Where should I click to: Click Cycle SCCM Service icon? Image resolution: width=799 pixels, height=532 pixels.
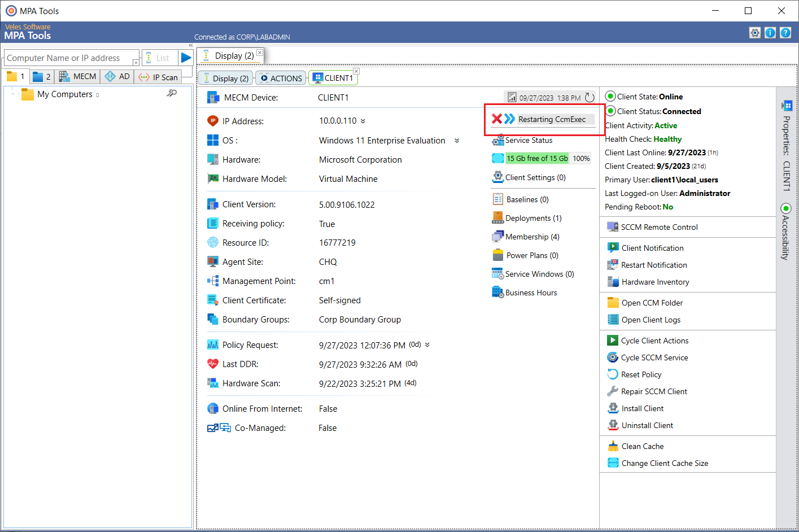(613, 357)
